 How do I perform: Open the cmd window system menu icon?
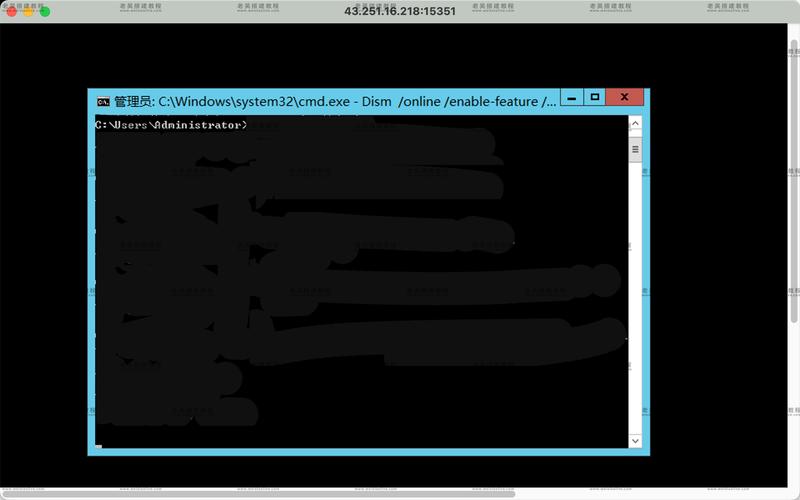[x=103, y=102]
